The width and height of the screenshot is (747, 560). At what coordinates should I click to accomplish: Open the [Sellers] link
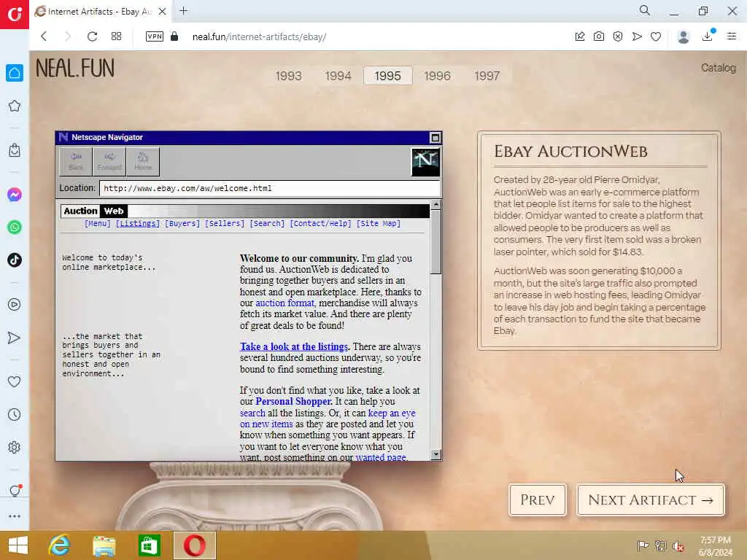point(225,223)
